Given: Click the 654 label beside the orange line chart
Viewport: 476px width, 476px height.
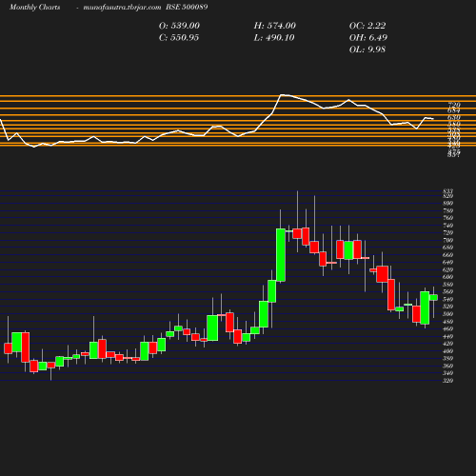Looking at the screenshot, I should tap(454, 110).
